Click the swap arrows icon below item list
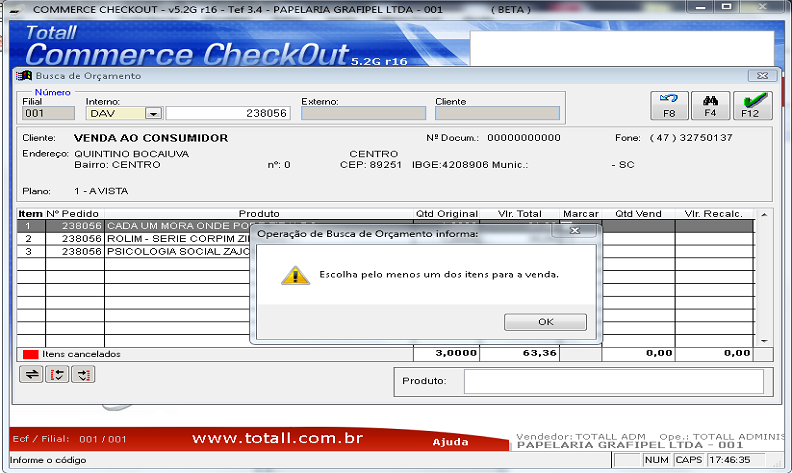 point(30,374)
